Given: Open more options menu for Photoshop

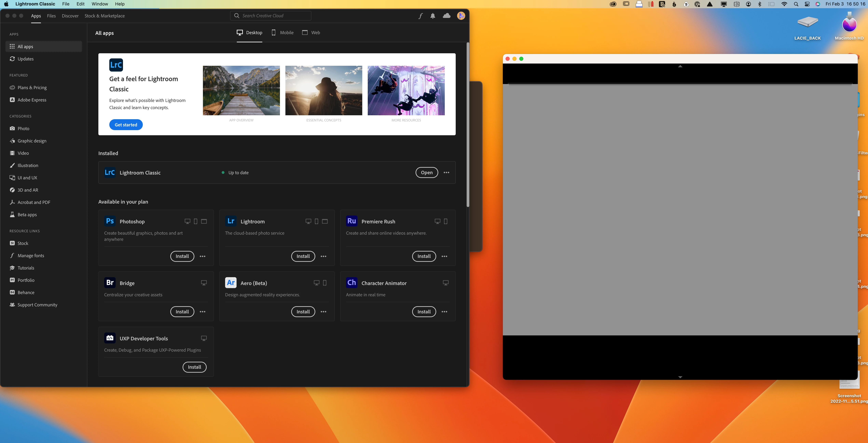Looking at the screenshot, I should click(203, 256).
